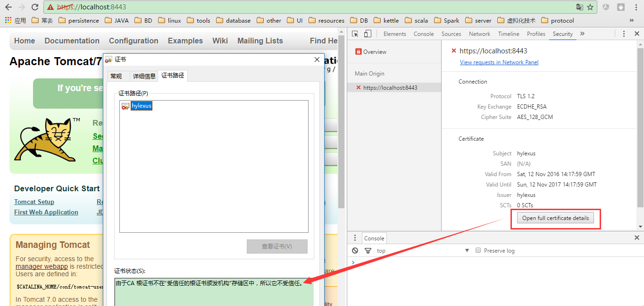Image resolution: width=644 pixels, height=306 pixels.
Task: Click inside the browser address bar
Action: tap(283, 7)
